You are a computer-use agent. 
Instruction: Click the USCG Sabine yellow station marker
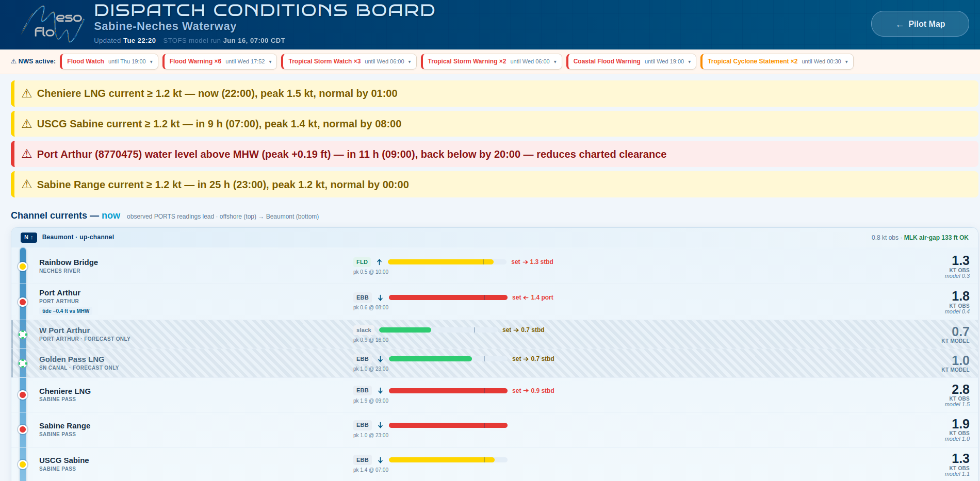pyautogui.click(x=23, y=465)
